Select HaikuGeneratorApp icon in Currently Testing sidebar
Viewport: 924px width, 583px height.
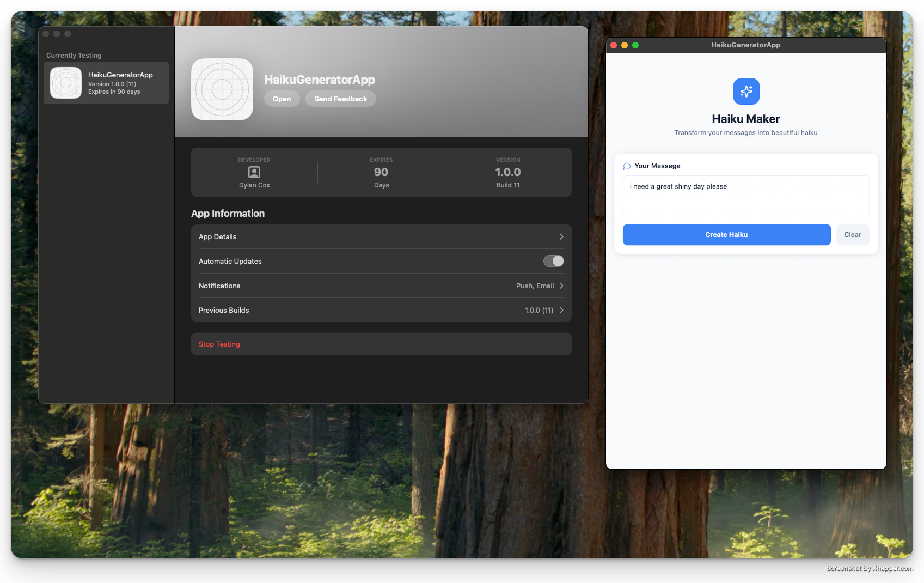[x=66, y=83]
